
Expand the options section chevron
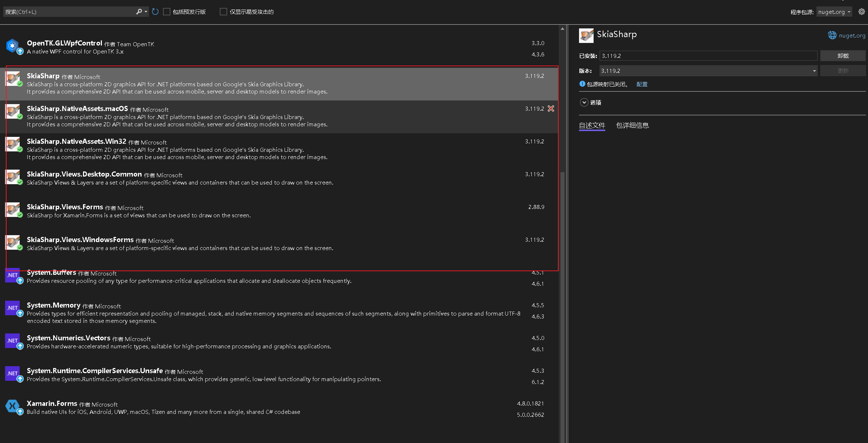584,102
